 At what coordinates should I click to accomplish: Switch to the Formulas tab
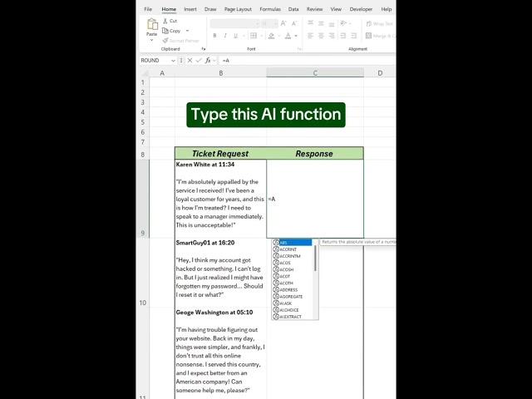270,9
